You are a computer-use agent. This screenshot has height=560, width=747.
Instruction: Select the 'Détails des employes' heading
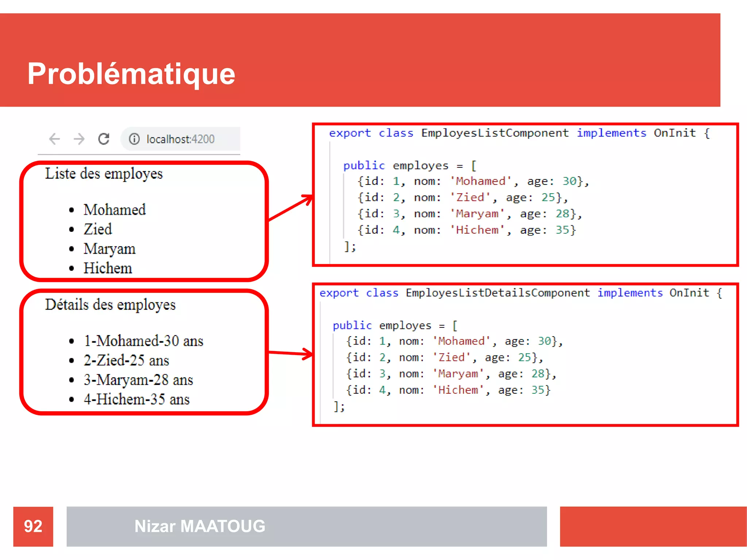pyautogui.click(x=110, y=305)
